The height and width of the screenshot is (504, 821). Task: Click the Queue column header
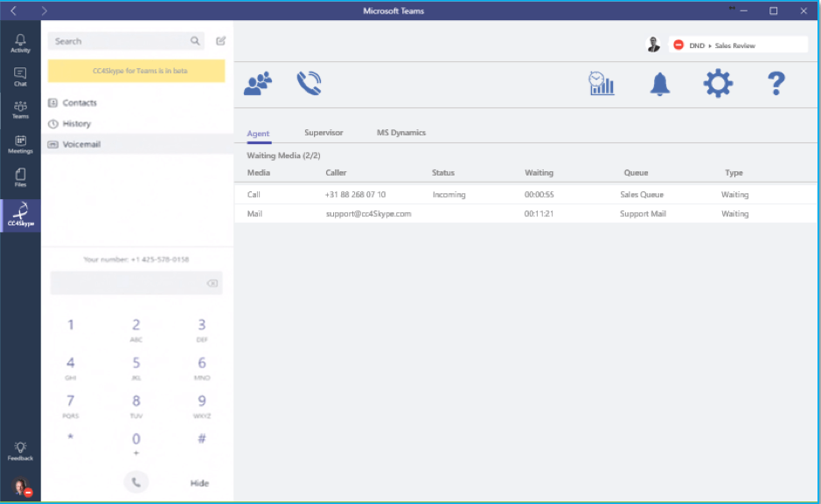[637, 173]
